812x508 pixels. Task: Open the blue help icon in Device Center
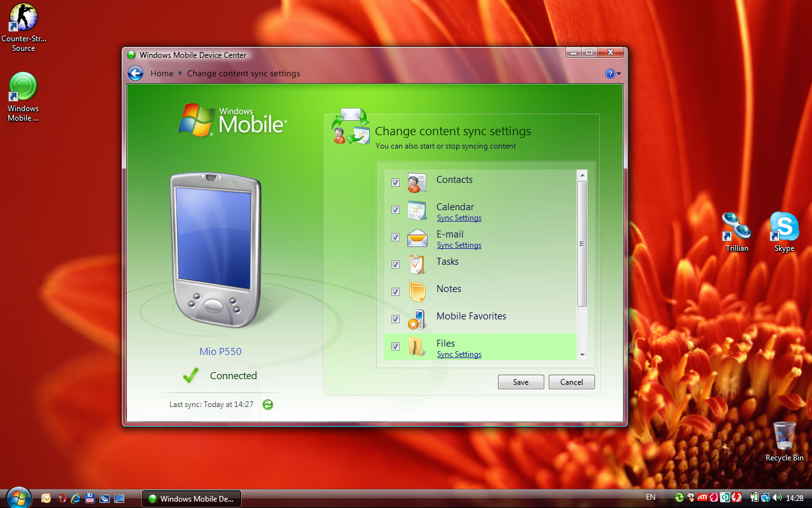610,74
